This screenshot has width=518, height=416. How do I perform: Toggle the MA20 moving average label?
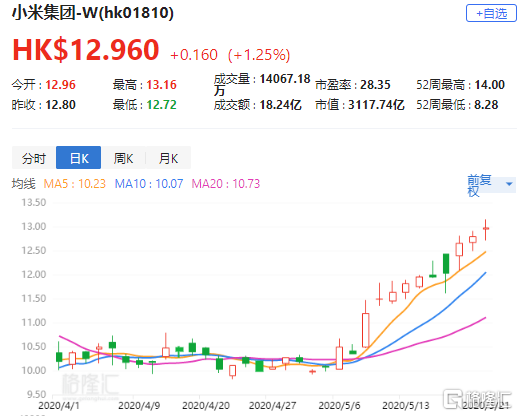226,184
